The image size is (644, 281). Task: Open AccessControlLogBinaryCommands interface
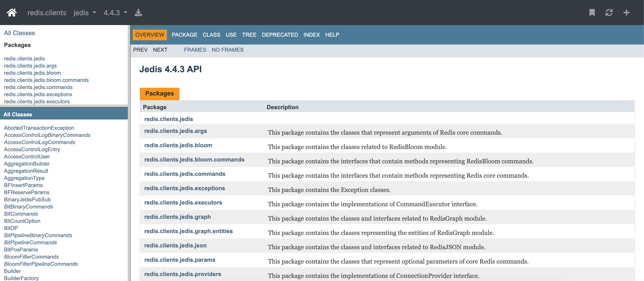pyautogui.click(x=47, y=135)
